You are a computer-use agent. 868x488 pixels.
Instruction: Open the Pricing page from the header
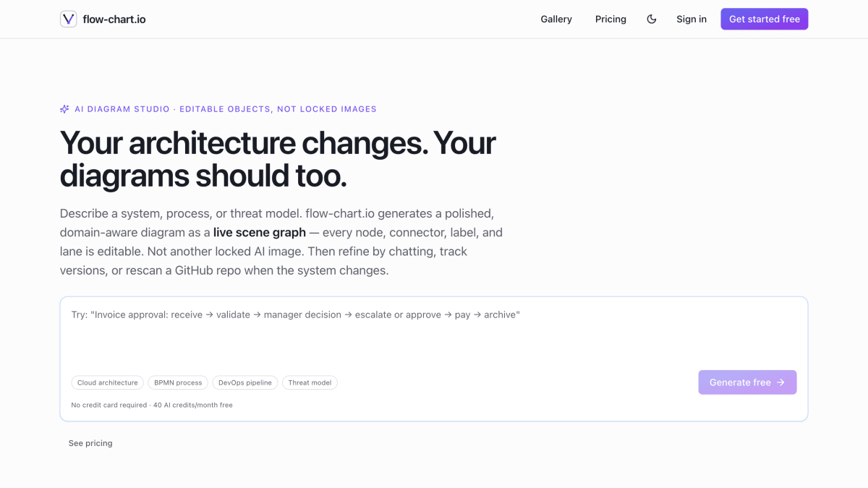tap(610, 19)
